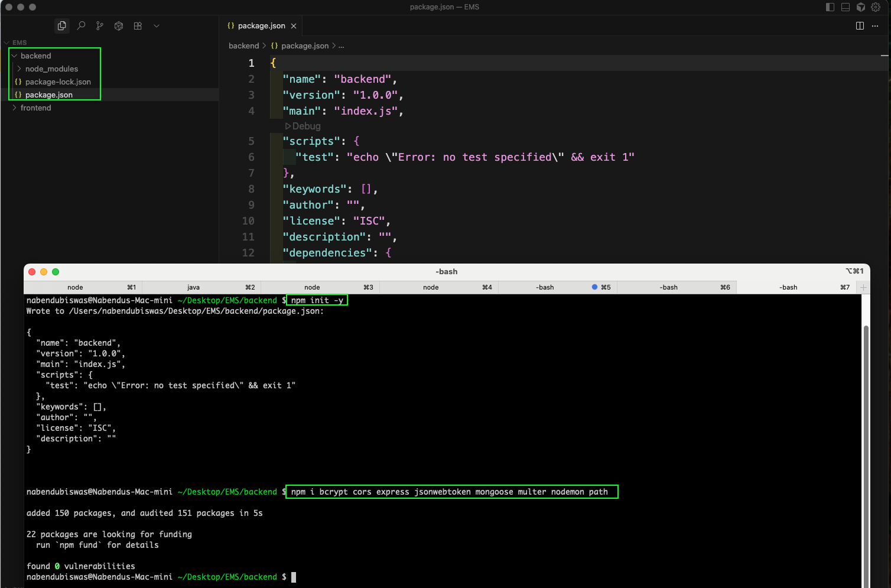Image resolution: width=891 pixels, height=588 pixels.
Task: Open package-lock.json in the file explorer
Action: click(58, 82)
